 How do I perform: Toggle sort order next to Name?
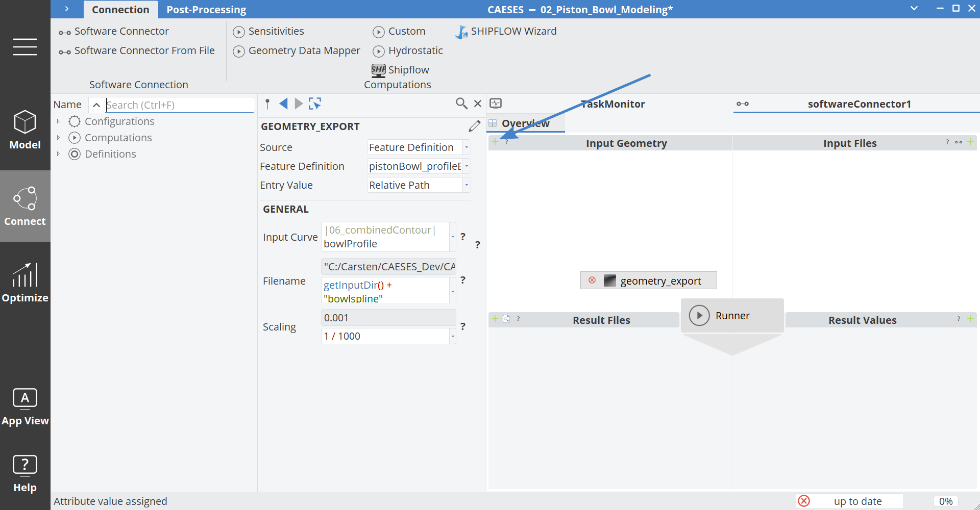(96, 105)
